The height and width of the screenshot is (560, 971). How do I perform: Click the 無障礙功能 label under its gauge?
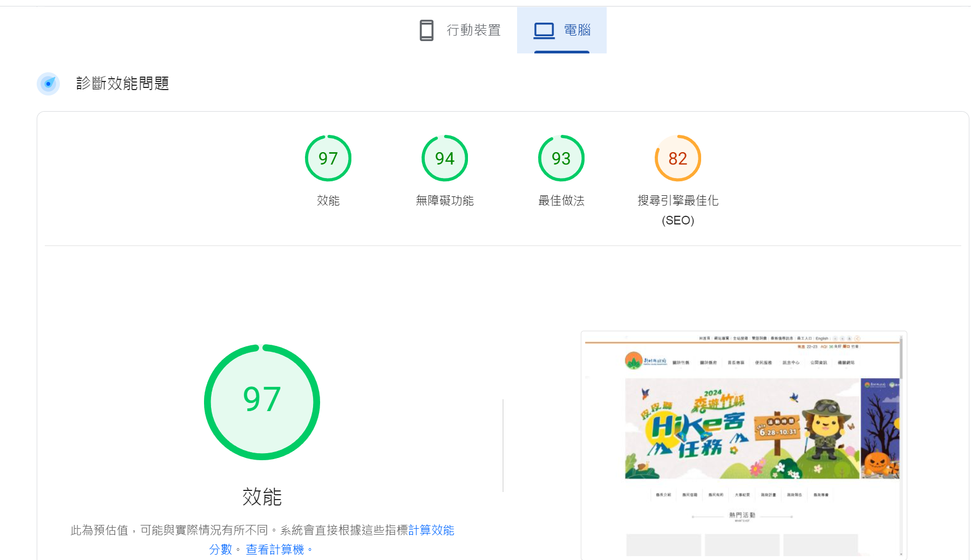(x=444, y=201)
